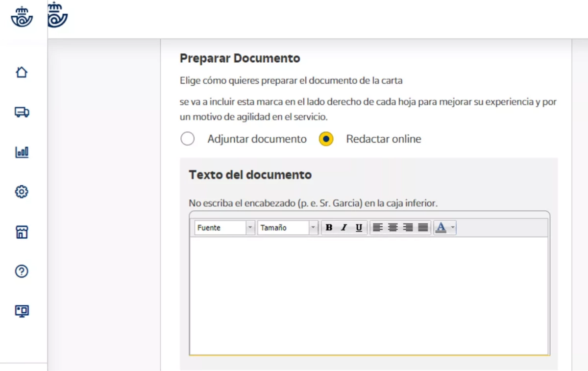Toggle italic formatting in the editor

[x=344, y=228]
